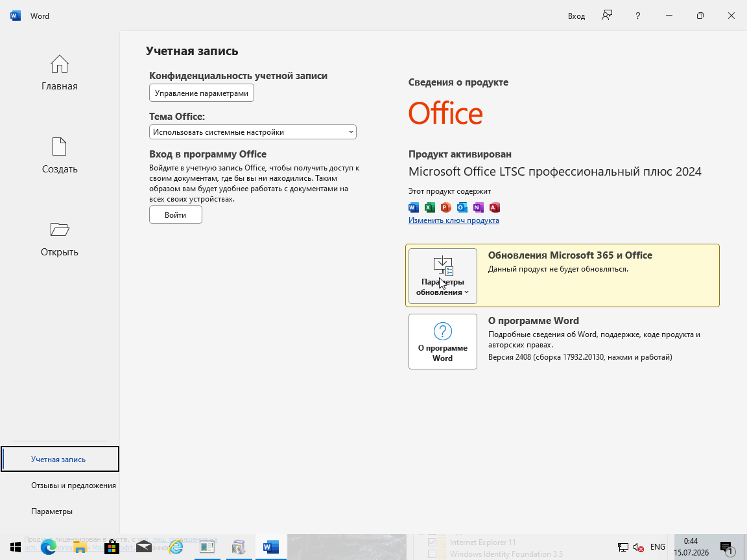This screenshot has height=560, width=747.
Task: Open the Открыть (Open) page
Action: click(x=59, y=239)
